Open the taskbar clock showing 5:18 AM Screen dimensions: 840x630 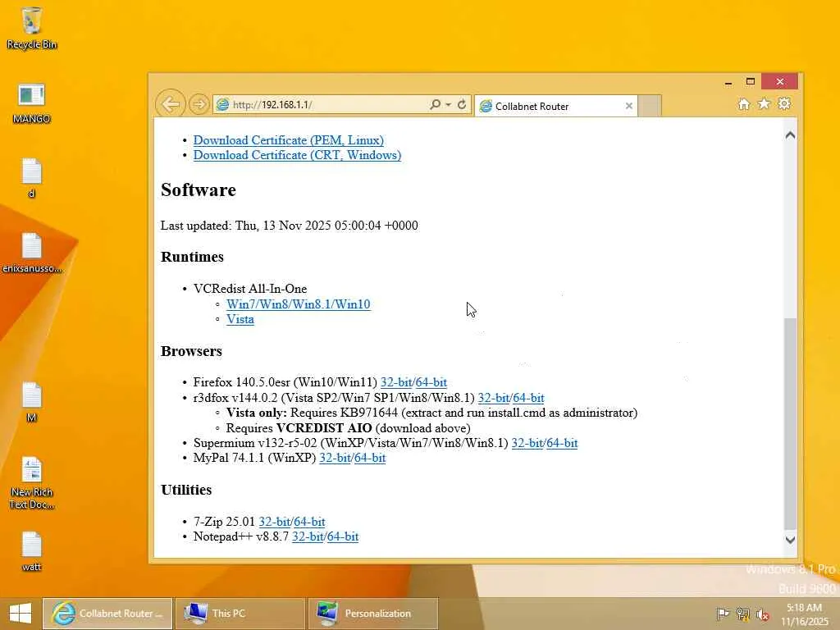pos(804,614)
